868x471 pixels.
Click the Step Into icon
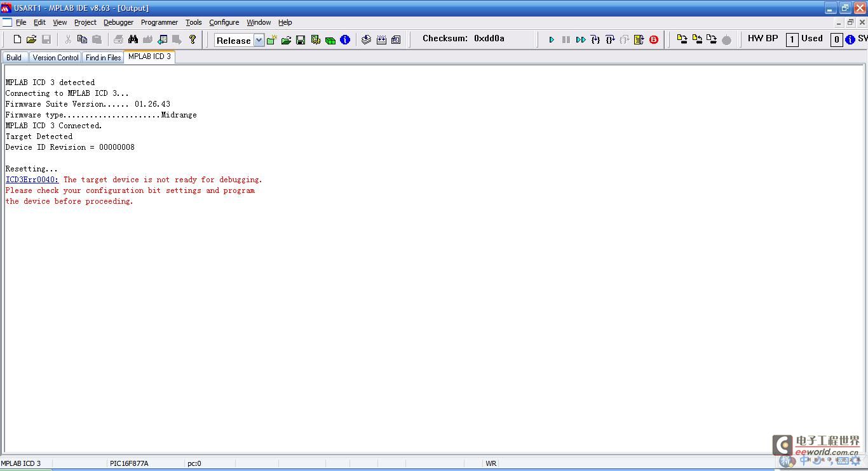pos(595,39)
